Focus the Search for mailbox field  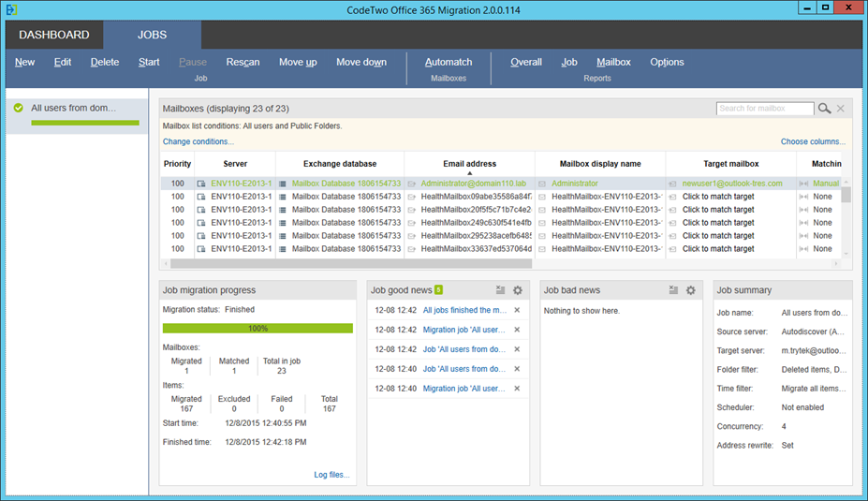[x=764, y=109]
